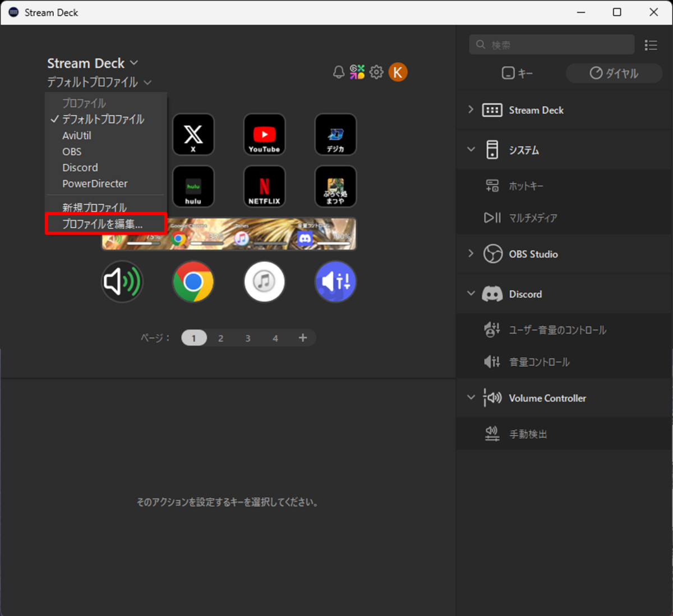The width and height of the screenshot is (673, 616).
Task: Collapse the Discord category
Action: click(x=471, y=293)
